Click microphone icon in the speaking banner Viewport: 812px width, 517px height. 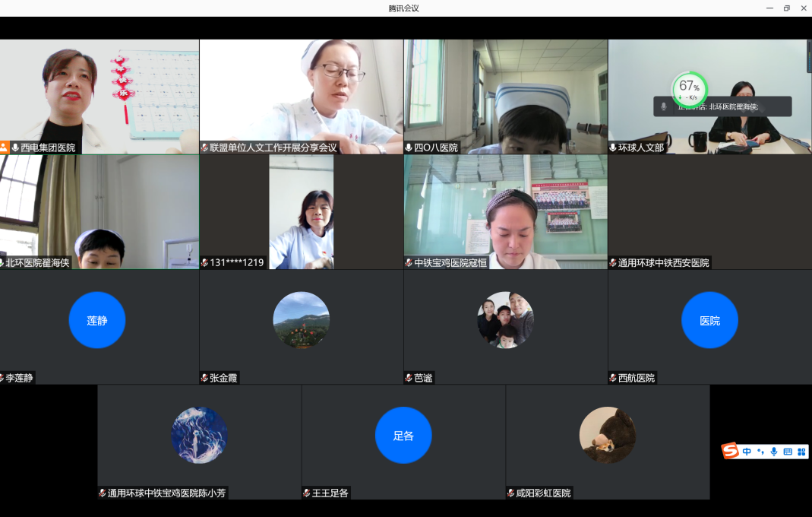(x=664, y=106)
